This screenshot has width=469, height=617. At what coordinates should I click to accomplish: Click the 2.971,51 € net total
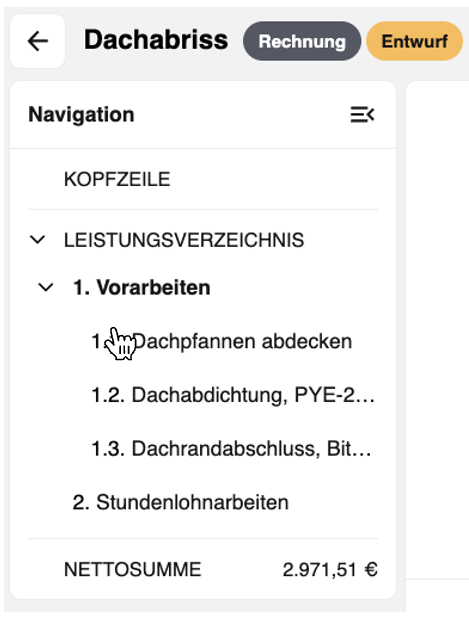pos(330,569)
